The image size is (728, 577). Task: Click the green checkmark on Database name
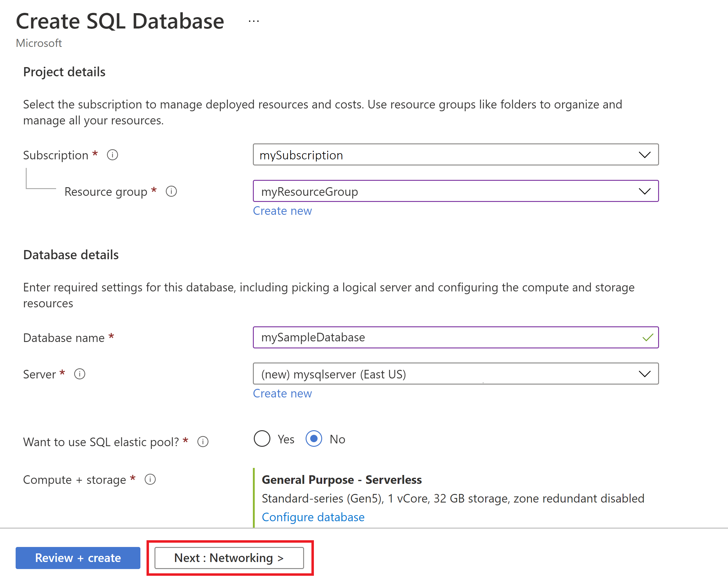pos(647,337)
